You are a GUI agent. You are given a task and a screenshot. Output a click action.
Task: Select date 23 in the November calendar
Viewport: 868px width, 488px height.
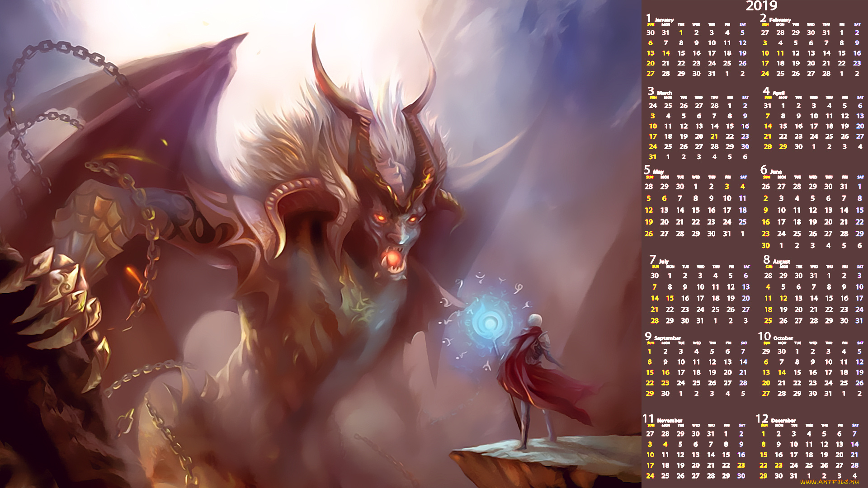pyautogui.click(x=741, y=465)
